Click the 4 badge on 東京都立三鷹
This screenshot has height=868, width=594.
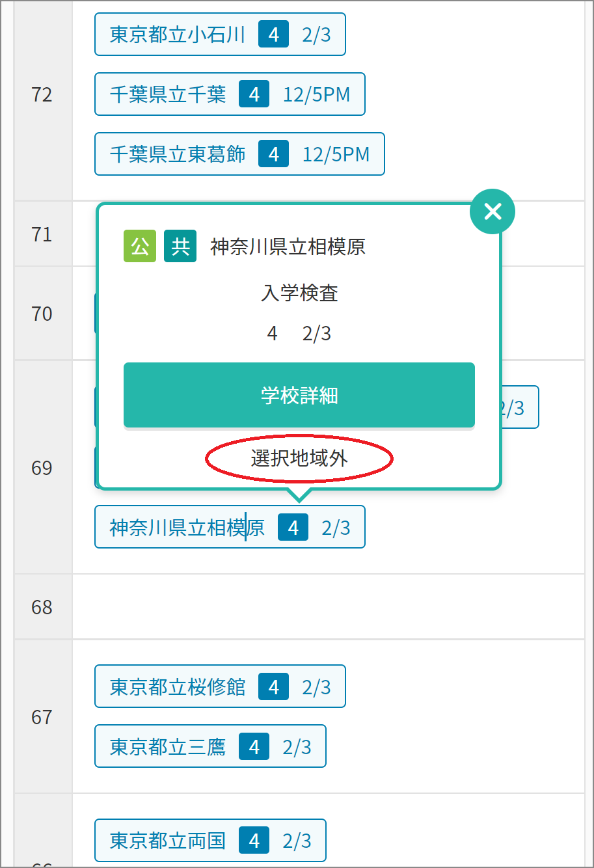(x=254, y=746)
